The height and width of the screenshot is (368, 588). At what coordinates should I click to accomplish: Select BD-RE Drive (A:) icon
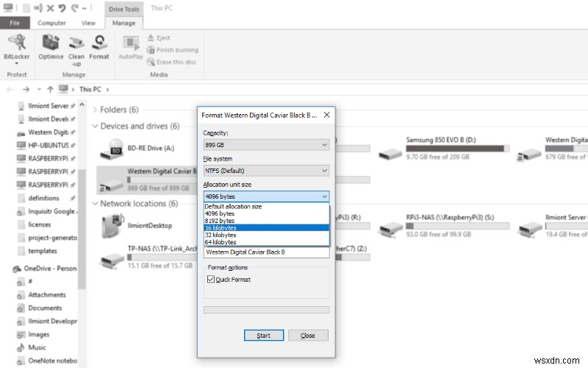pos(112,149)
